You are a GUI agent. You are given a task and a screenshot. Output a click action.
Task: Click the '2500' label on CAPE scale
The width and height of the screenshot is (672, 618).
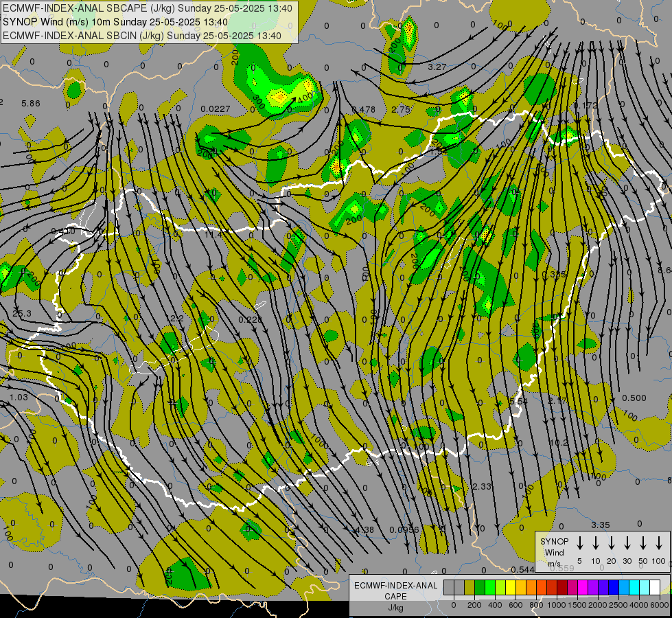[x=618, y=605]
